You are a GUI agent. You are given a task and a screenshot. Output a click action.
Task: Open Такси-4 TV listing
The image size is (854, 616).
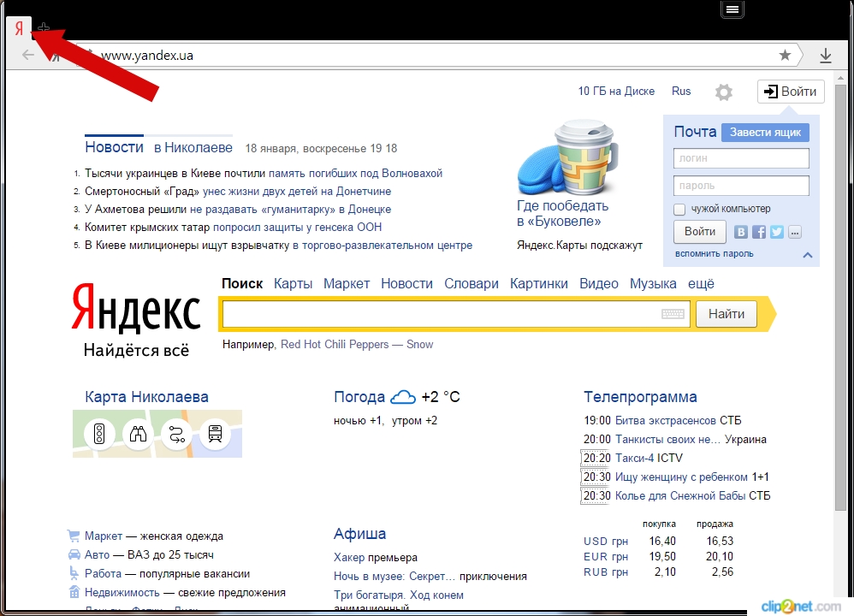click(x=634, y=458)
